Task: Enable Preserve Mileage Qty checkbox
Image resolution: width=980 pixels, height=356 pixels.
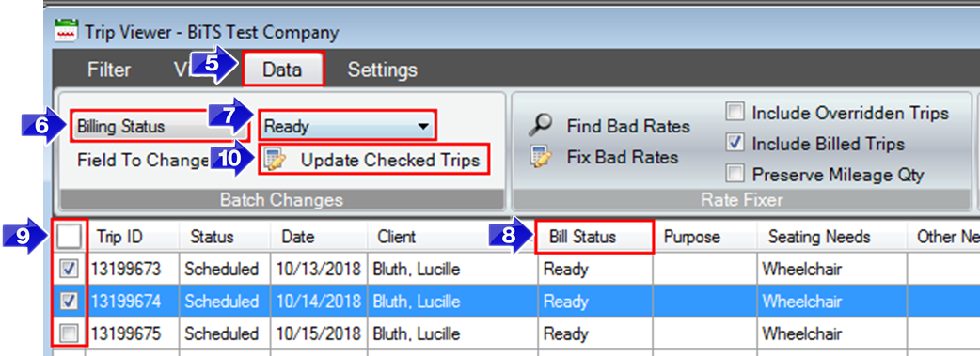Action: click(x=736, y=174)
